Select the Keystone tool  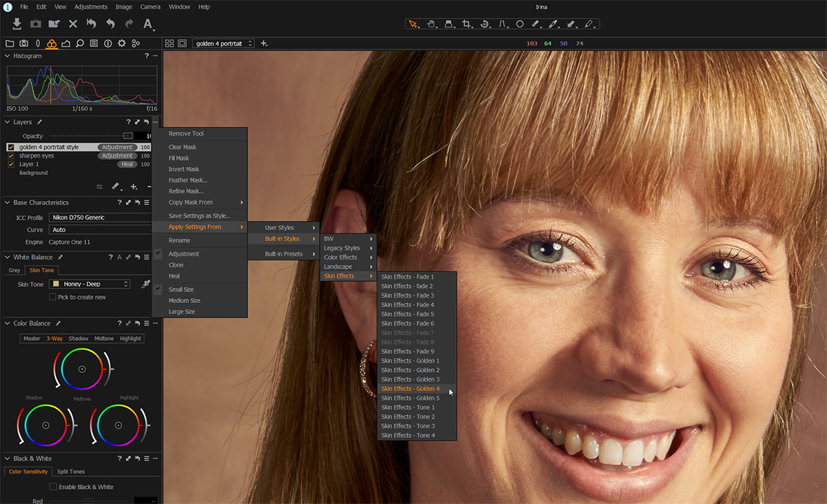point(503,24)
